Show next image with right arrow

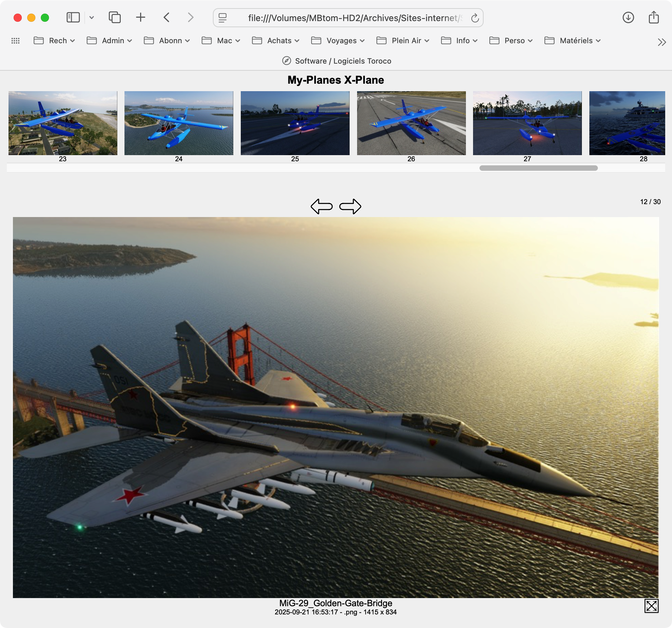tap(350, 206)
